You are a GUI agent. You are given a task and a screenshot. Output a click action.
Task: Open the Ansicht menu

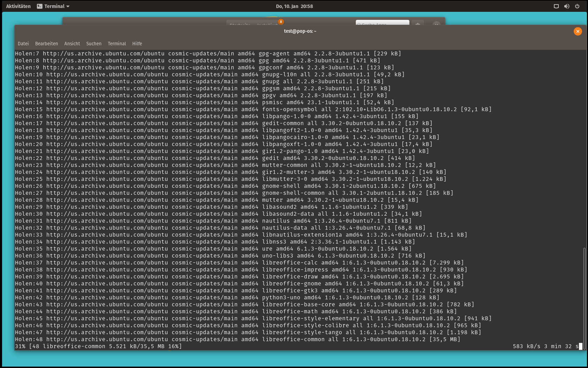coord(72,44)
